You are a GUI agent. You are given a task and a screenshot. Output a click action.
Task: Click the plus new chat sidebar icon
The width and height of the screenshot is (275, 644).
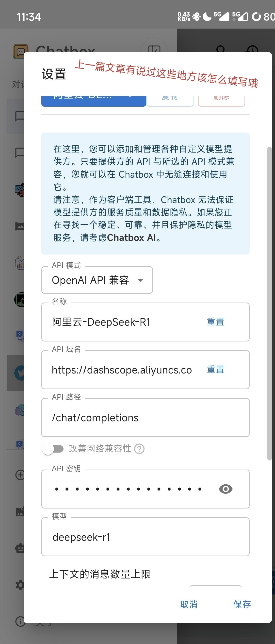point(20,475)
